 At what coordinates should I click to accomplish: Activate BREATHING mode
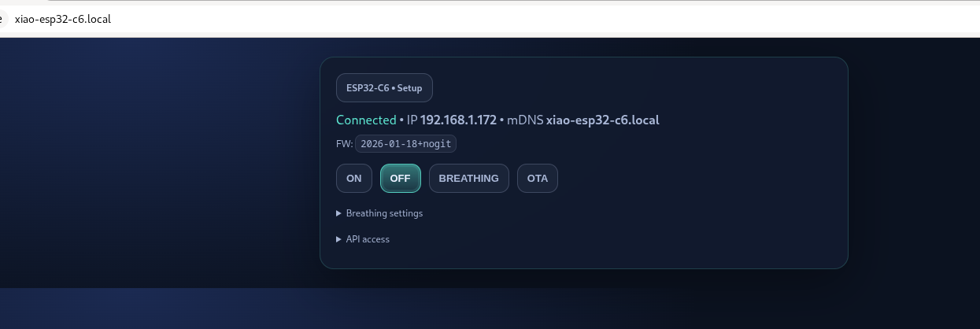pyautogui.click(x=469, y=178)
